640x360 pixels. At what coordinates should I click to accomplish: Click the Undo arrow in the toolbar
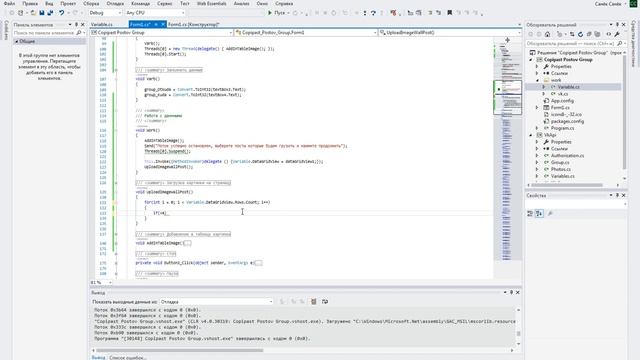coord(62,13)
